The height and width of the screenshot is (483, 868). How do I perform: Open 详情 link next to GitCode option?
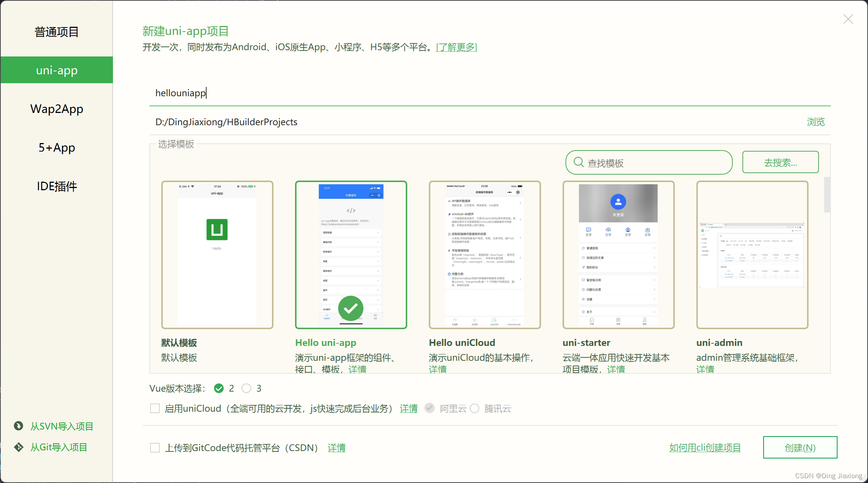coord(336,448)
